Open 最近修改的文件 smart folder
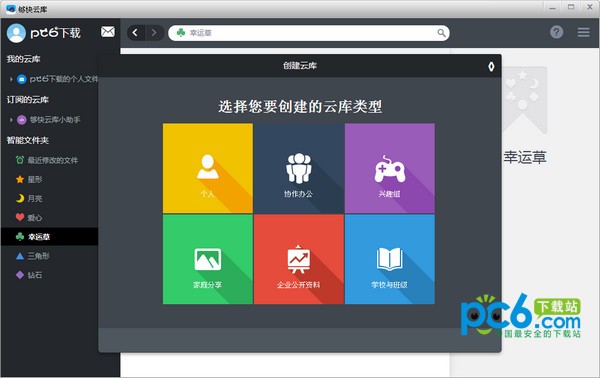Screen dimensions: 600x378 click(49, 160)
